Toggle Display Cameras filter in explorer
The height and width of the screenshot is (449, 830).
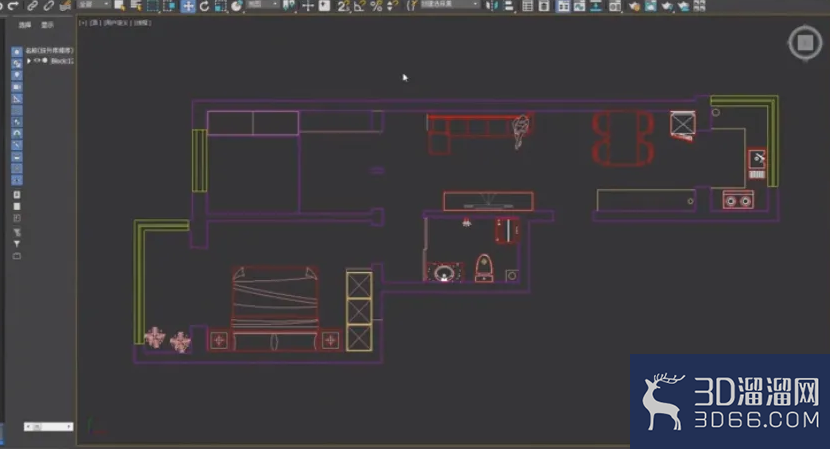[17, 87]
